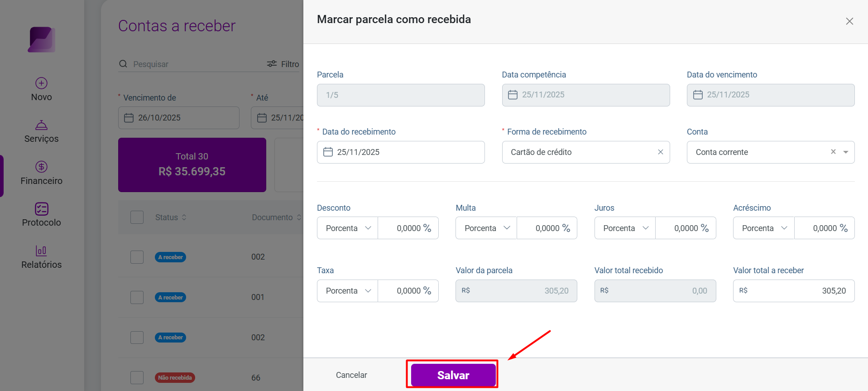The width and height of the screenshot is (868, 391).
Task: Open the Serviços bell icon
Action: [x=41, y=125]
